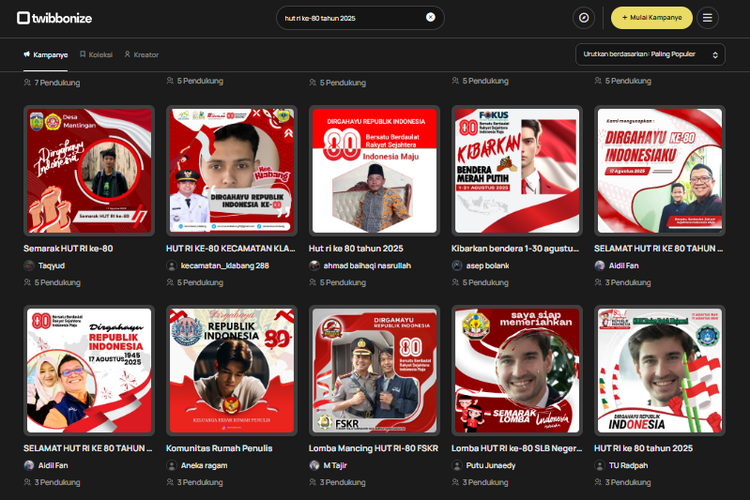Viewport: 750px width, 500px height.
Task: Switch to the Koleksi tab
Action: pyautogui.click(x=95, y=55)
